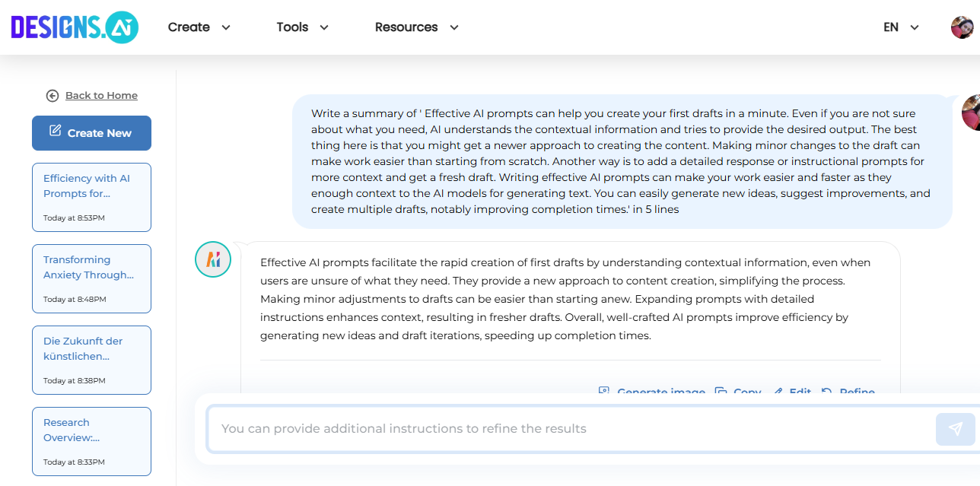Click the user profile picture in the header
Viewport: 980px width, 486px height.
pyautogui.click(x=961, y=27)
